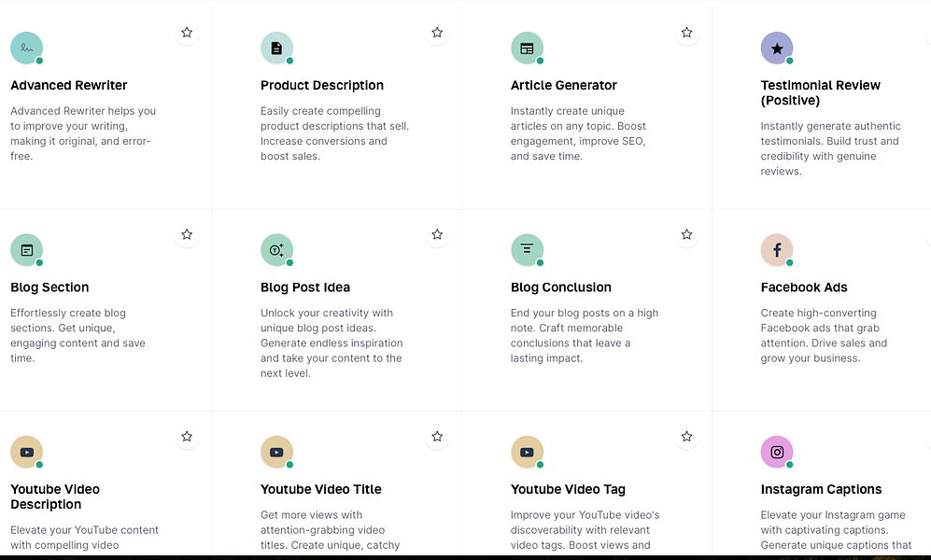Star the Youtube Video Title card

[437, 437]
